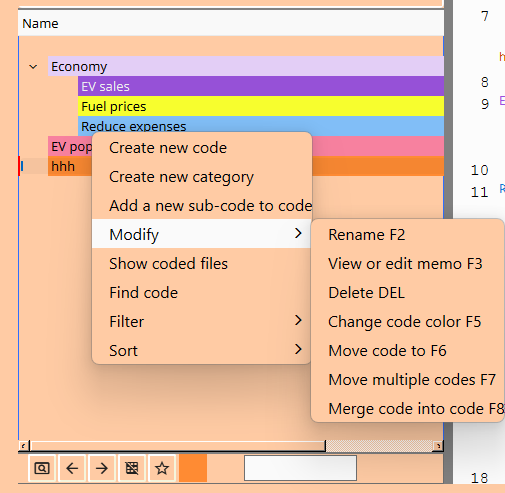Open the Sort submenu
505x493 pixels.
201,351
